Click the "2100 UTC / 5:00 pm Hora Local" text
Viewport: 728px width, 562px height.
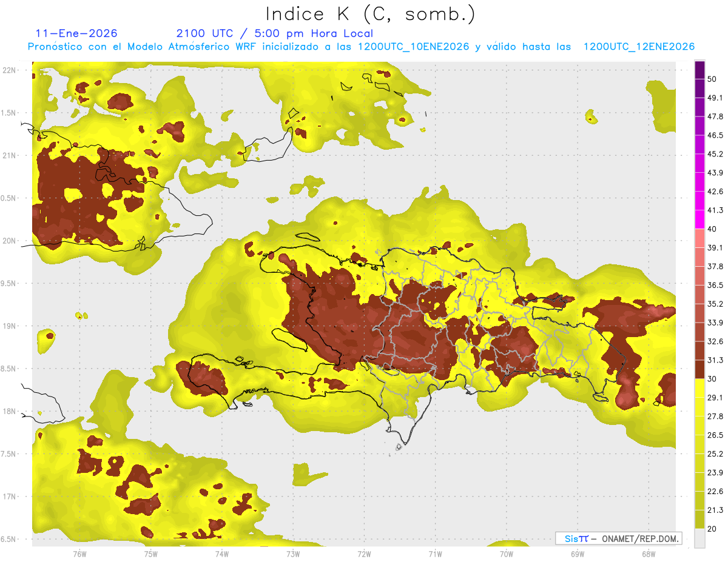tap(274, 33)
